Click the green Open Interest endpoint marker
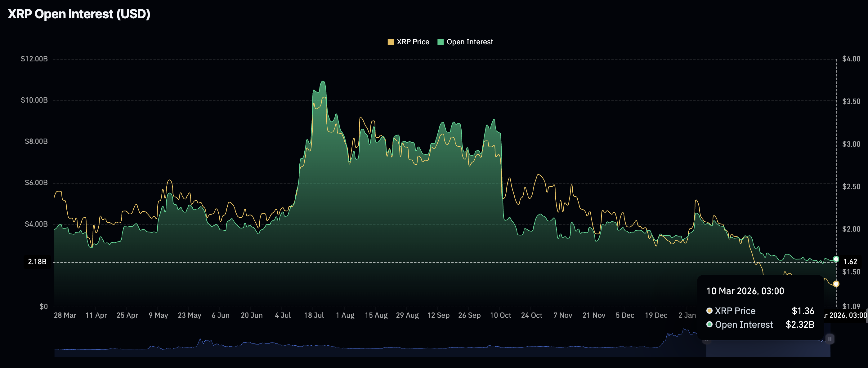 pyautogui.click(x=836, y=259)
